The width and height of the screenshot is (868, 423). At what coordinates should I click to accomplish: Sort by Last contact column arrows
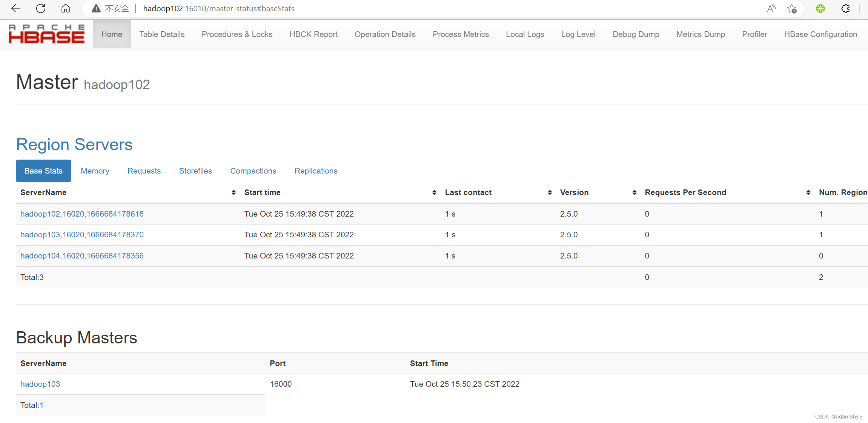coord(550,192)
